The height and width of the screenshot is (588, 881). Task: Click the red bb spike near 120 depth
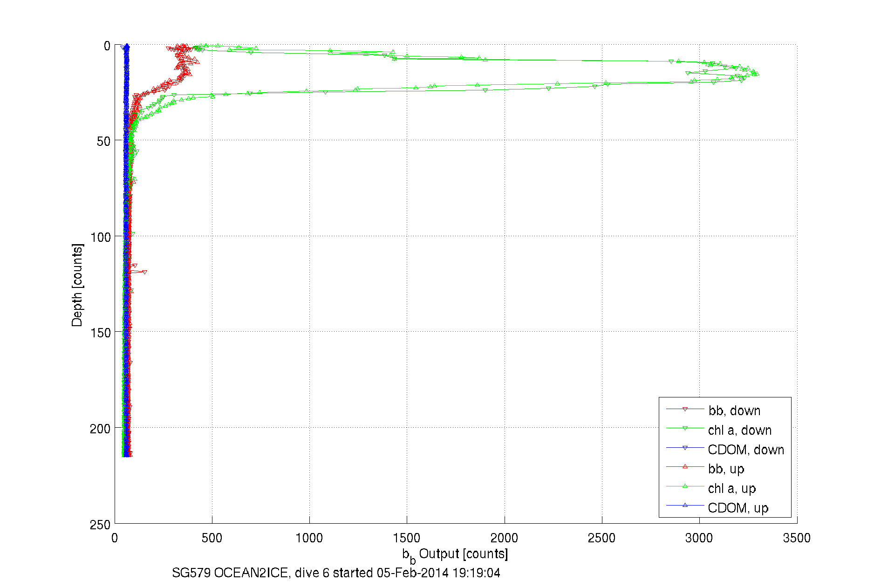pyautogui.click(x=144, y=272)
